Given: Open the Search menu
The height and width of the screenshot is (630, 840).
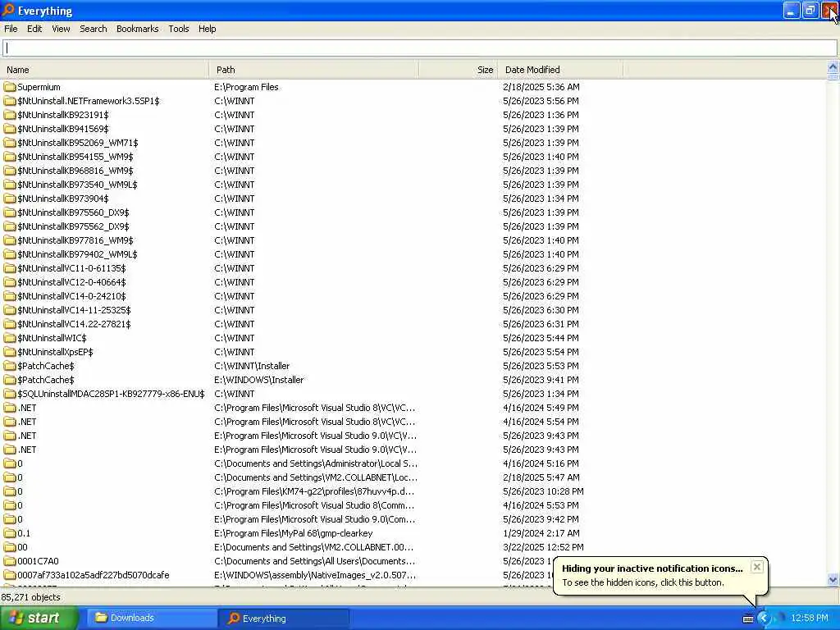Looking at the screenshot, I should click(94, 29).
